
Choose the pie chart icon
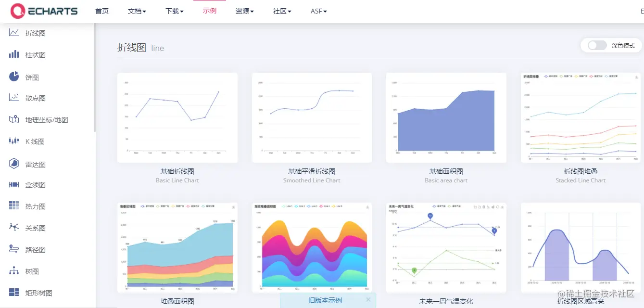pyautogui.click(x=14, y=77)
